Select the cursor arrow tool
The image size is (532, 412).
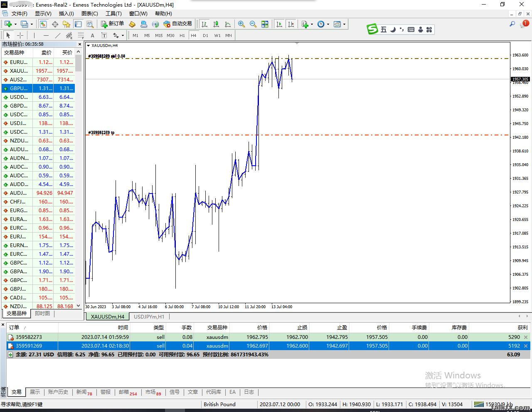click(x=8, y=35)
